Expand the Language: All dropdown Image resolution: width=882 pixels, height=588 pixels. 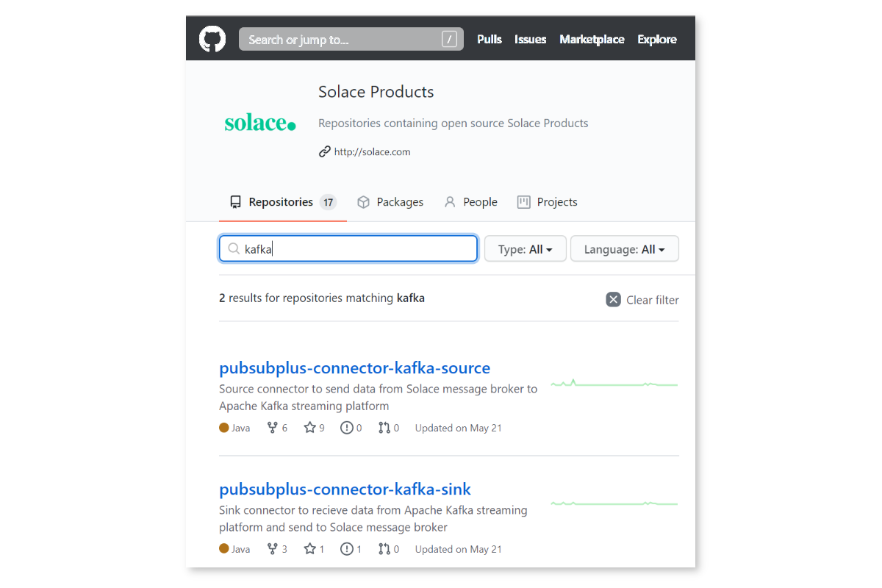624,249
